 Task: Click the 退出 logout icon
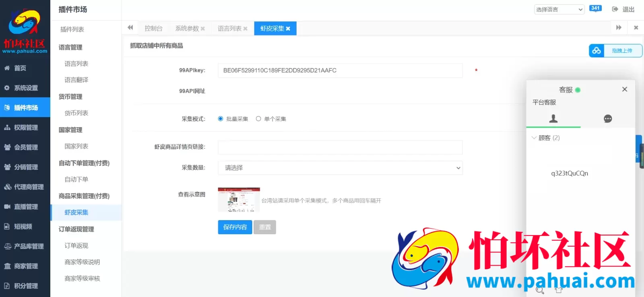[x=615, y=9]
